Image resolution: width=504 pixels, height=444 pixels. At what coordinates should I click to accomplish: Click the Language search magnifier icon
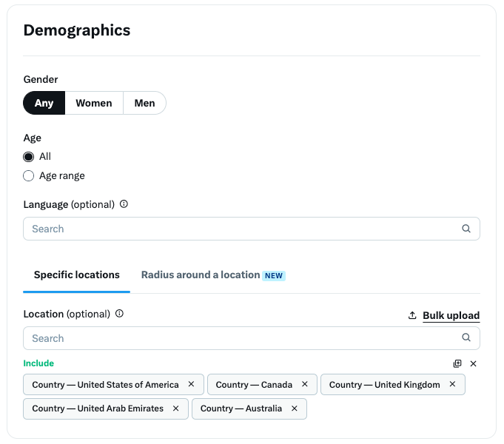click(466, 229)
